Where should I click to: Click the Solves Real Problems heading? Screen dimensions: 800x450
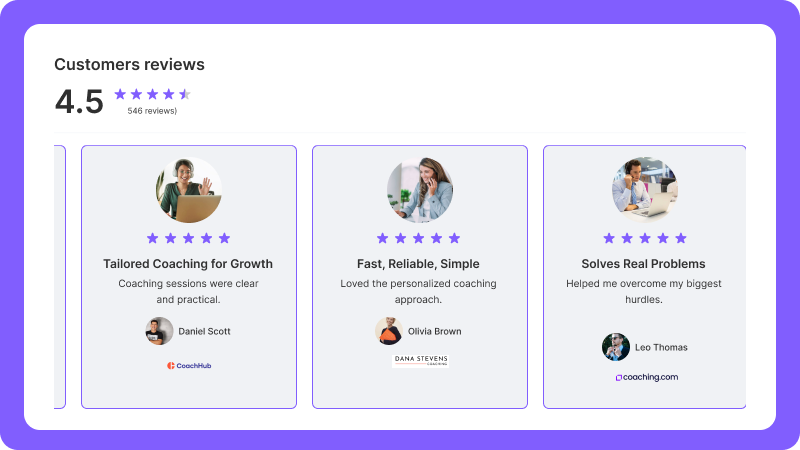tap(644, 264)
